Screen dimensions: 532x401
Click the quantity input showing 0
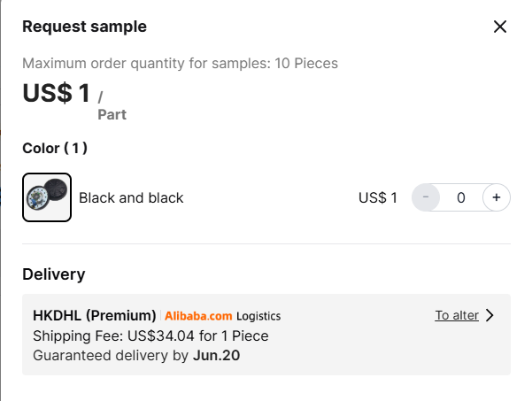click(x=461, y=197)
